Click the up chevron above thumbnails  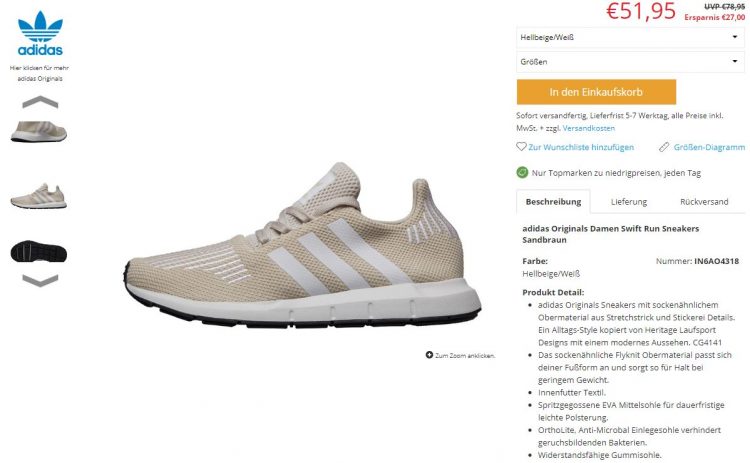pyautogui.click(x=40, y=102)
